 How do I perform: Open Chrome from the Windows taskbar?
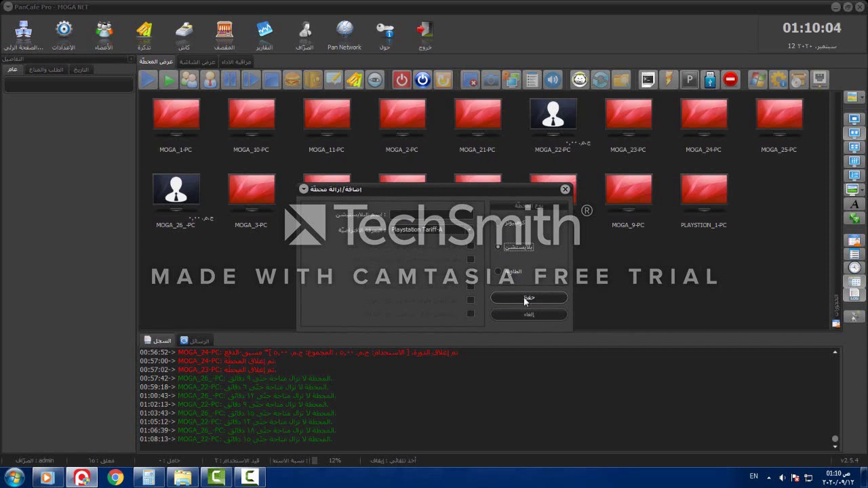(x=115, y=478)
